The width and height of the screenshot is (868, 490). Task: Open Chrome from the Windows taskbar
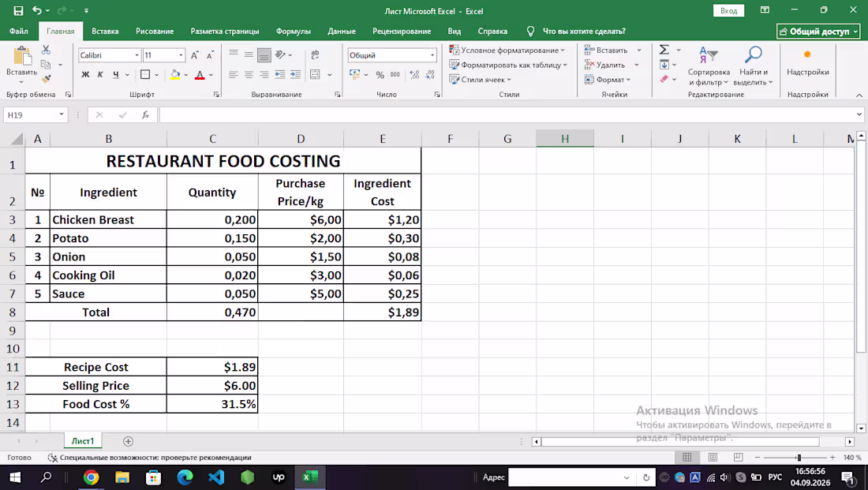tap(92, 477)
